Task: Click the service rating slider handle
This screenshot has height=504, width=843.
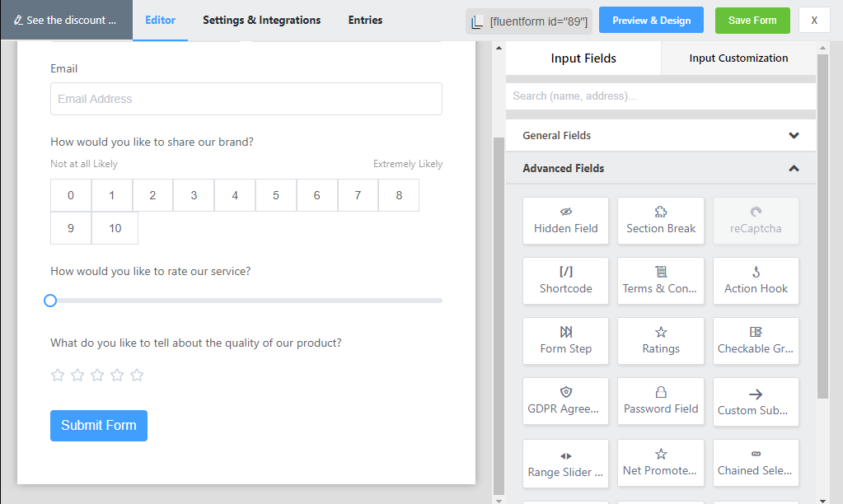Action: click(50, 301)
